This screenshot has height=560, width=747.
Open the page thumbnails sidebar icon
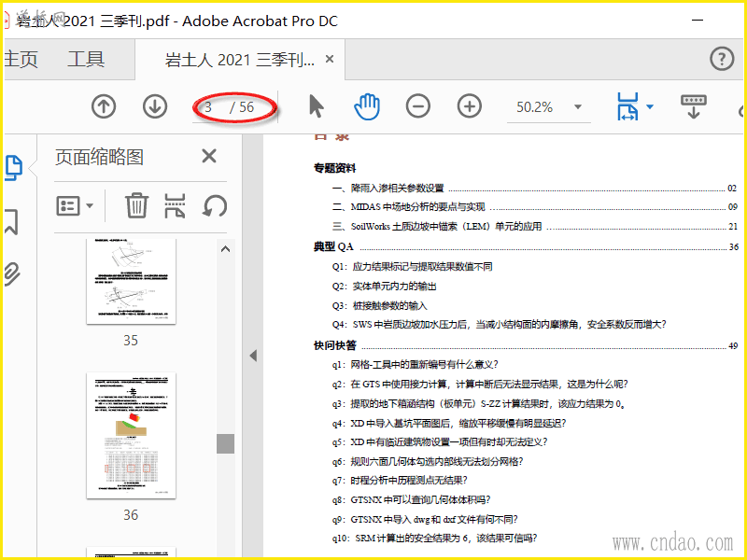(13, 168)
